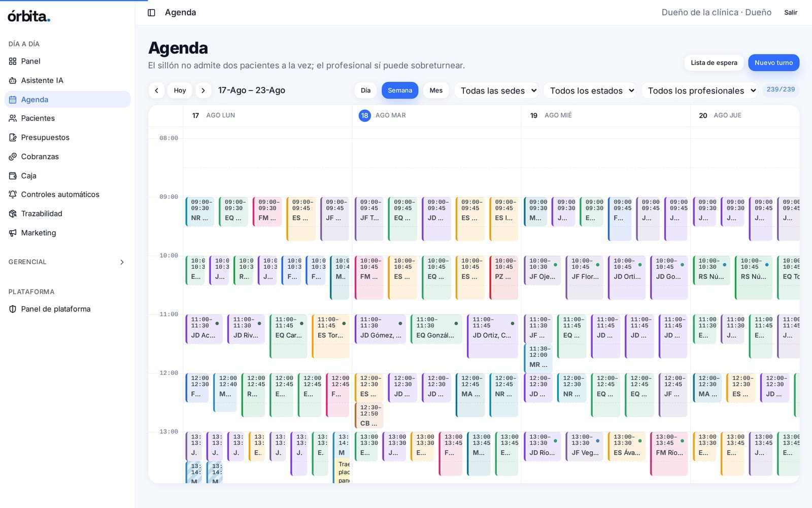The height and width of the screenshot is (508, 812).
Task: Open JD Gómez 11:00 appointment on Tuesday
Action: (x=381, y=329)
